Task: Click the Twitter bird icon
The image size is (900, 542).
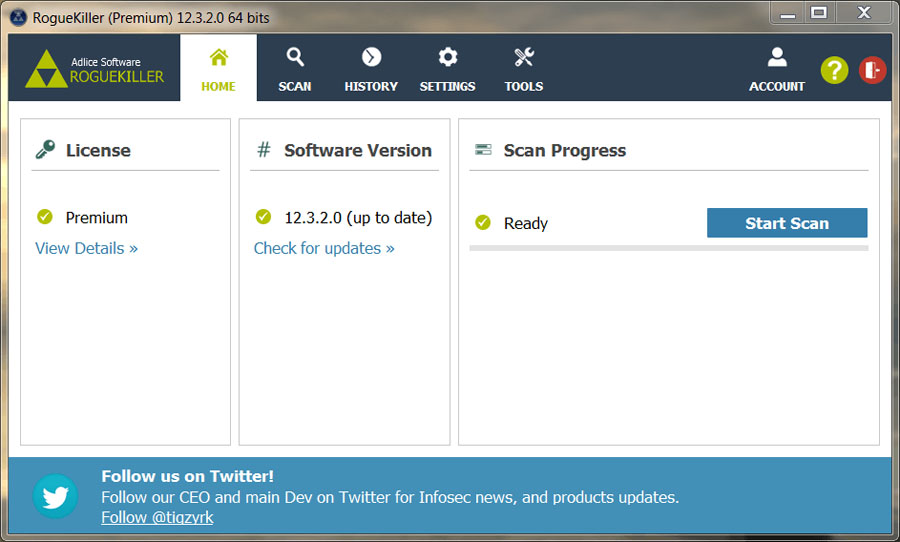Action: 55,496
